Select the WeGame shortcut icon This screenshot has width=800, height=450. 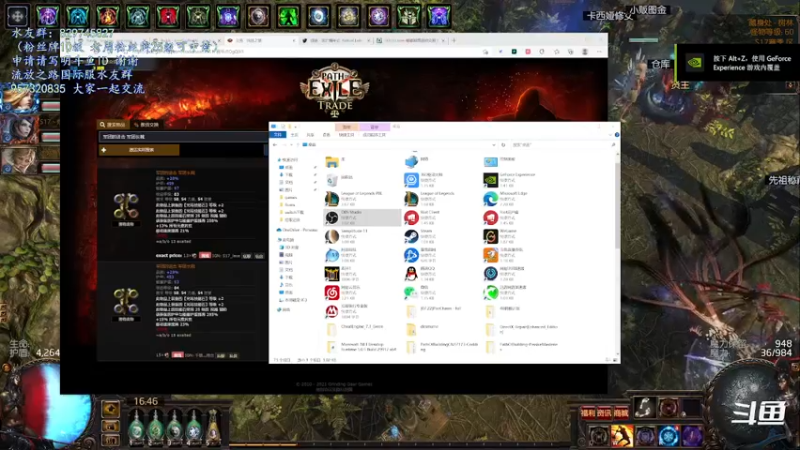pyautogui.click(x=490, y=236)
